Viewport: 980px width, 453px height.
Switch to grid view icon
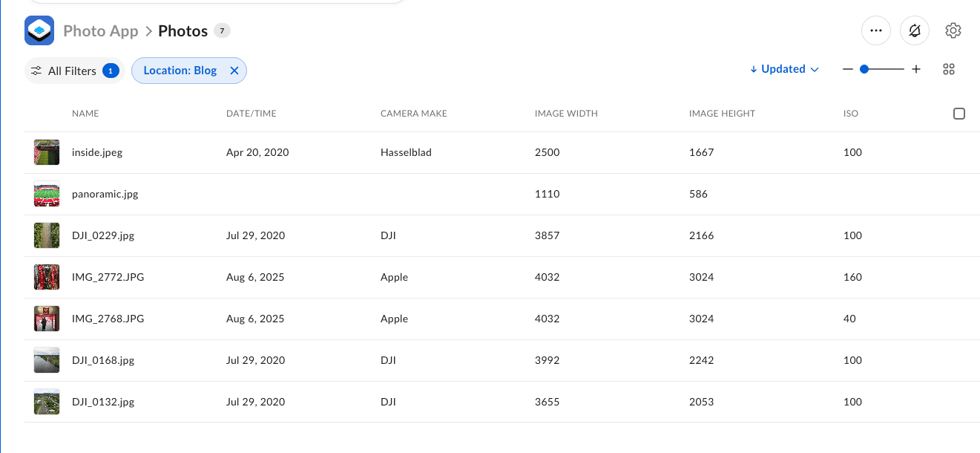click(948, 69)
